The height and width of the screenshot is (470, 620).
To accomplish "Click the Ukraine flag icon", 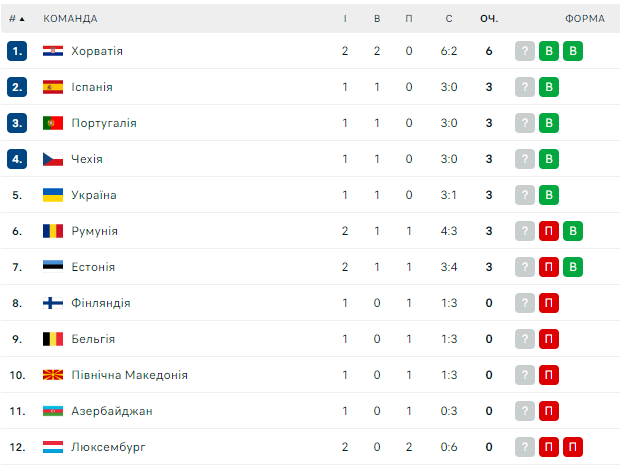I will (53, 195).
